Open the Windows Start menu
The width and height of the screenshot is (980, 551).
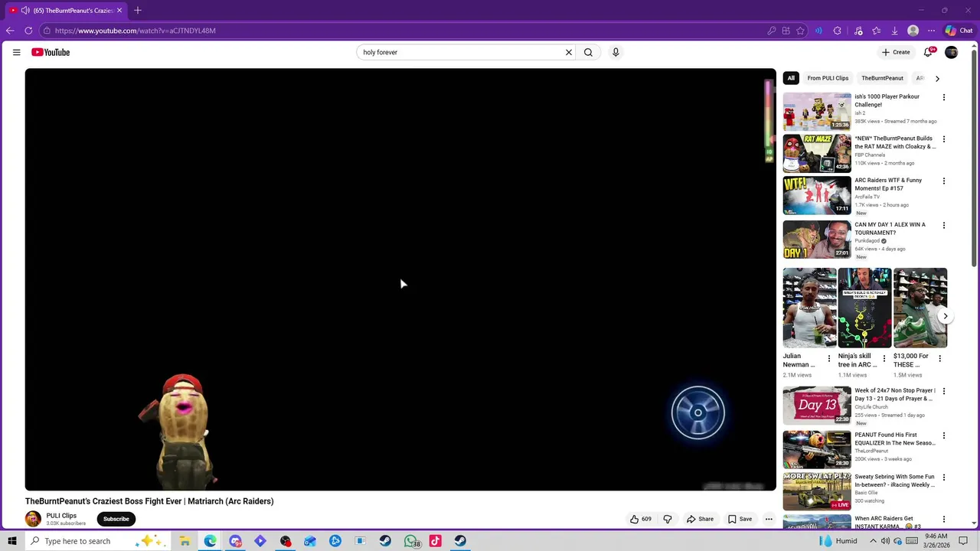click(11, 541)
